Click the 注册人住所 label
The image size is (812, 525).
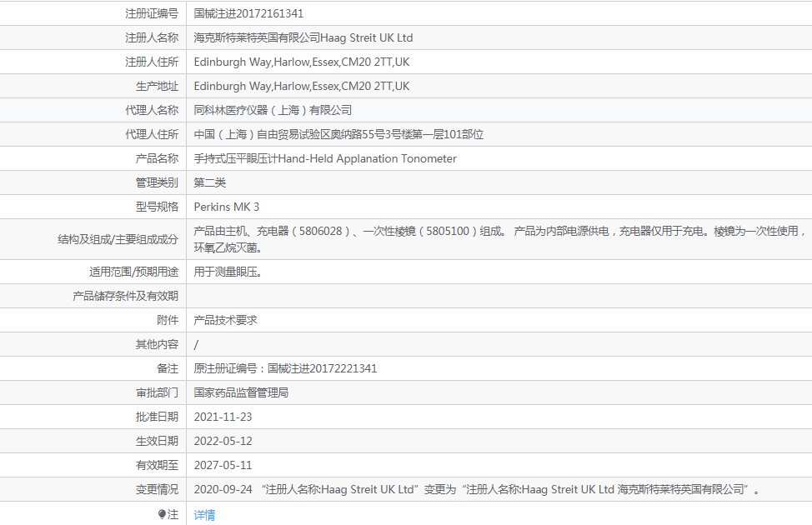152,62
